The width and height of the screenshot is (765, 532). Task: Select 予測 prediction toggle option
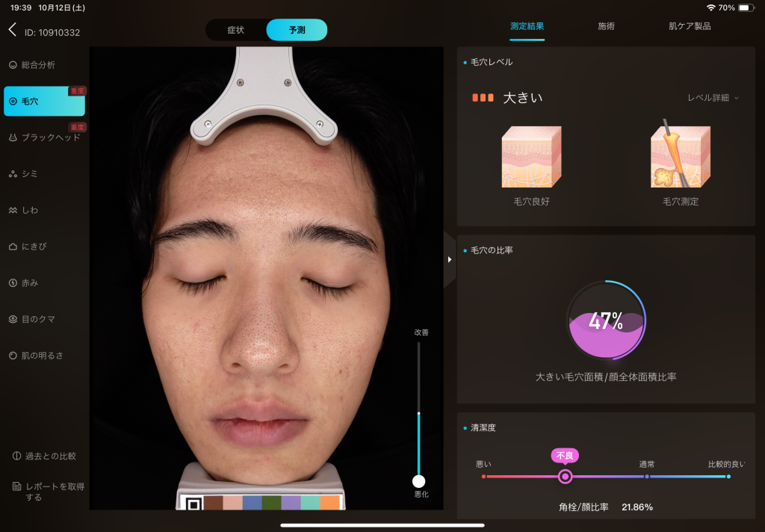(297, 30)
